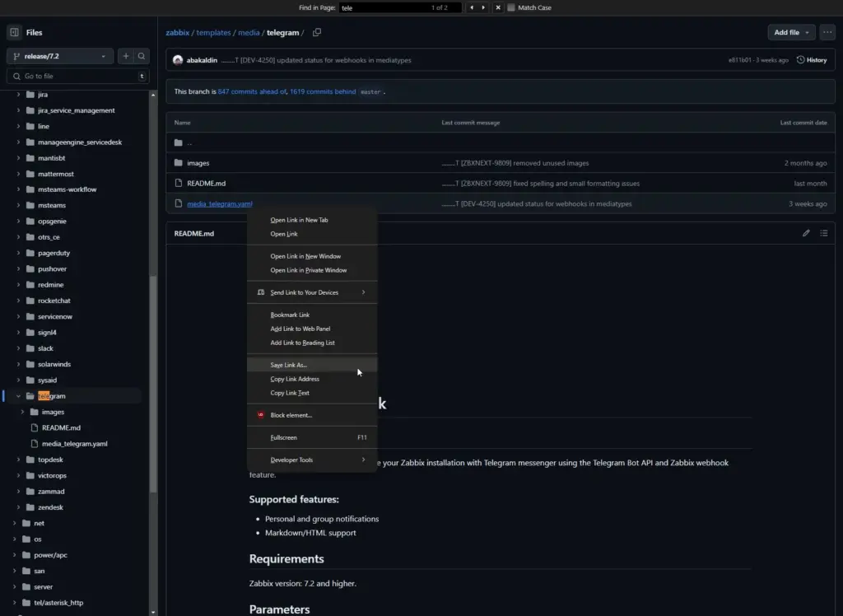
Task: Choose Bookmark Link from context menu
Action: click(x=312, y=315)
